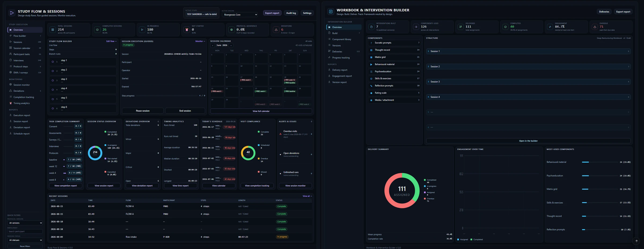This screenshot has width=644, height=249.
Task: Open the All versions protocol dropdown
Action: 25,223
